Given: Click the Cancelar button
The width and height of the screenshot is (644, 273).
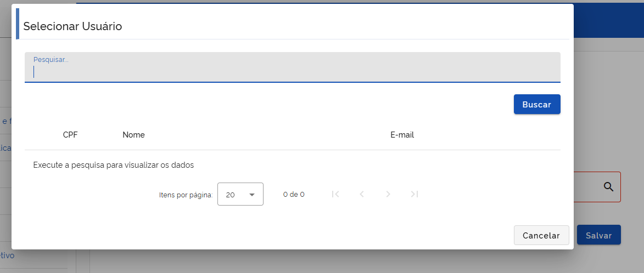Looking at the screenshot, I should click(x=541, y=235).
